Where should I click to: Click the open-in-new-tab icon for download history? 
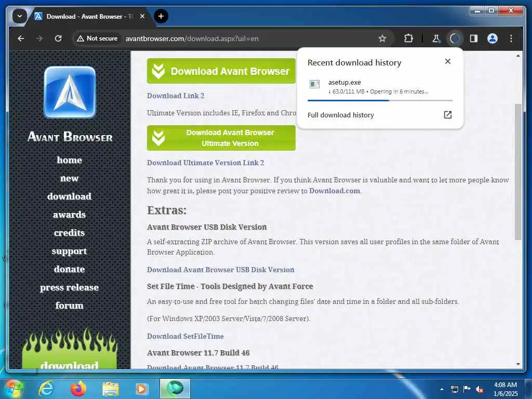447,115
